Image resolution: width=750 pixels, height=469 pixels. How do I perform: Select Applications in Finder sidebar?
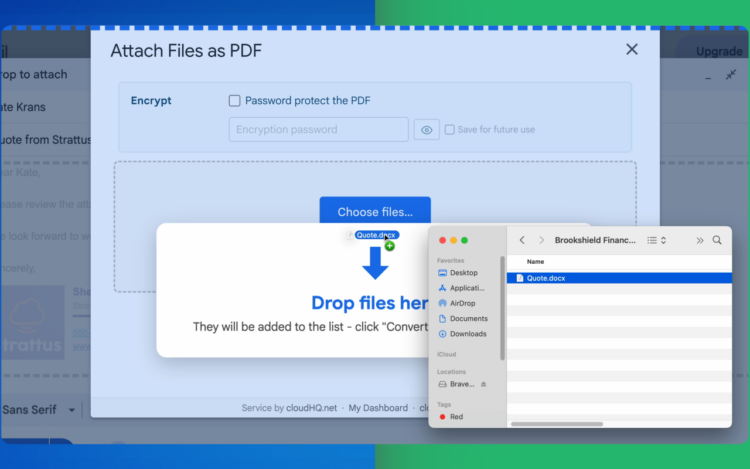[461, 288]
